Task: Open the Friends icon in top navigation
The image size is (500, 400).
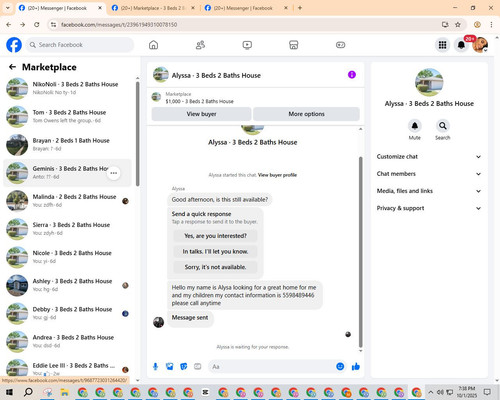Action: tap(200, 45)
